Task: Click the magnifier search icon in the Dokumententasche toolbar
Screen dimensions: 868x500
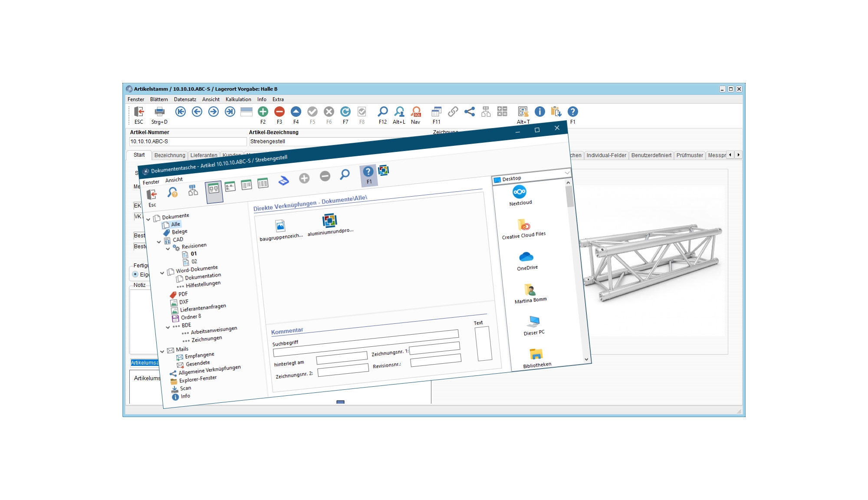Action: (345, 174)
